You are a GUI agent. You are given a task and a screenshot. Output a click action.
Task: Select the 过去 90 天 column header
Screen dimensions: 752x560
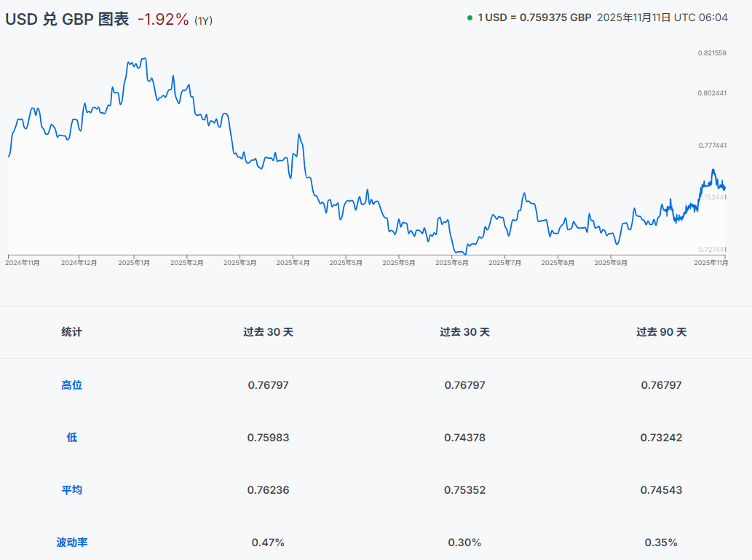click(x=661, y=331)
